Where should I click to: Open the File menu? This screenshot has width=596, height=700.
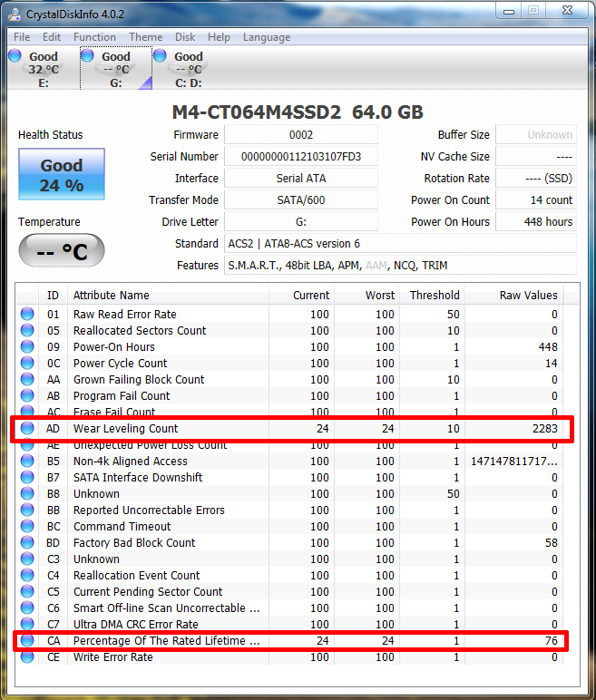[22, 37]
